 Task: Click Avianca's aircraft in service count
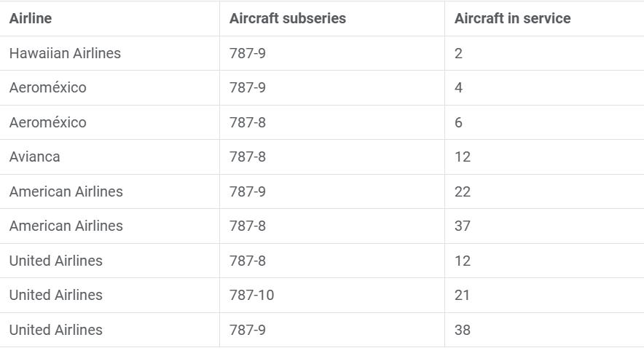click(x=462, y=157)
